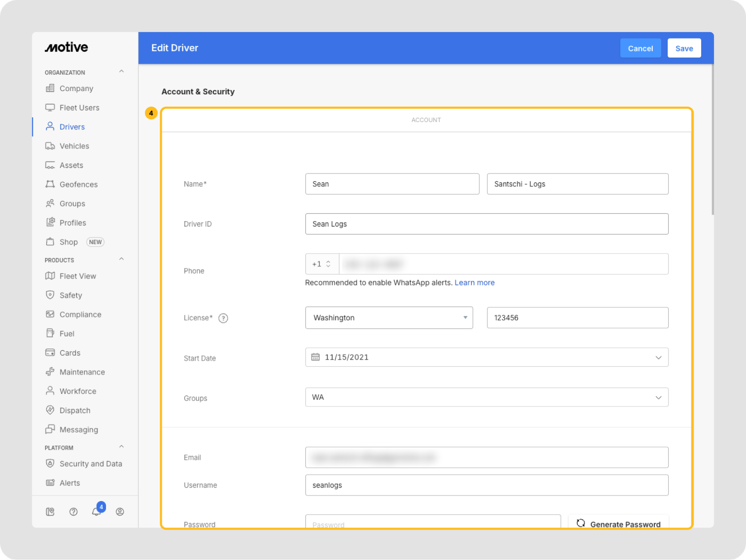Click the refresh icon beside Generate Password
This screenshot has width=746, height=560.
[x=581, y=523]
